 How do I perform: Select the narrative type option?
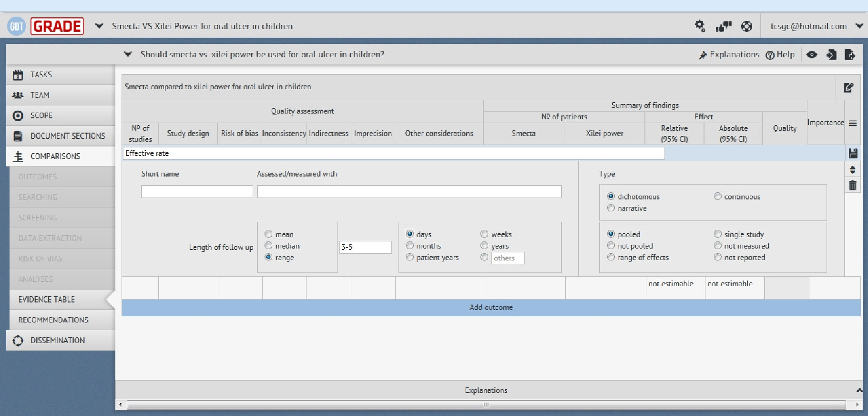pyautogui.click(x=611, y=208)
